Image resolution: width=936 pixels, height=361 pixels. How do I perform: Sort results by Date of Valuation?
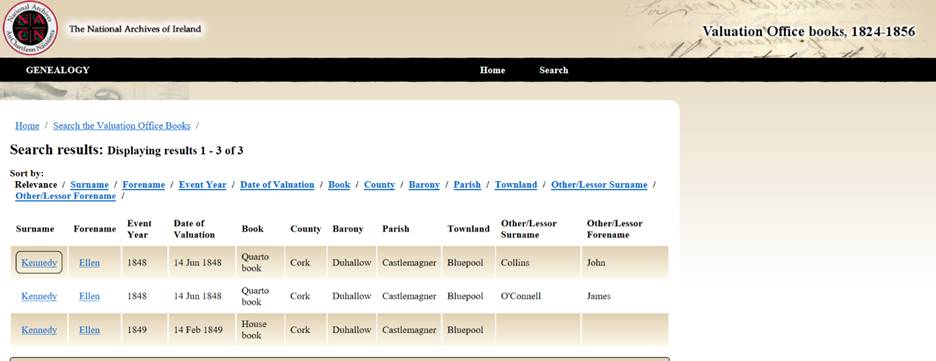click(x=277, y=184)
